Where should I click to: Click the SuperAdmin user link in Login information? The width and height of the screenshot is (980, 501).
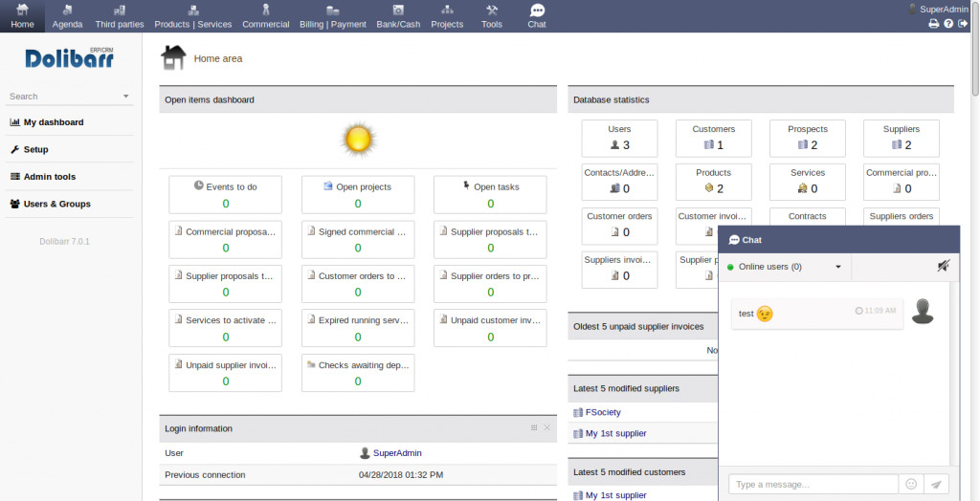click(397, 453)
